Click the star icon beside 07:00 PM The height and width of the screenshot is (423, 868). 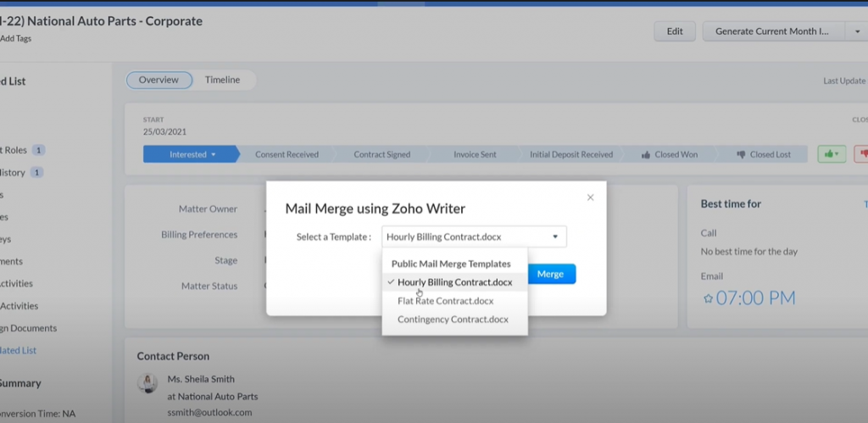point(708,298)
